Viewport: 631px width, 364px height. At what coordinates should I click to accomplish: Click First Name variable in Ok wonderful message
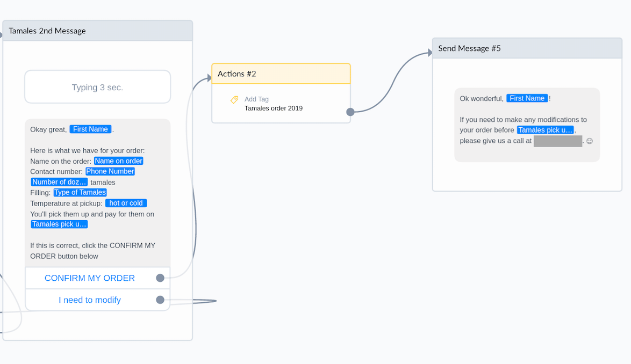coord(527,98)
